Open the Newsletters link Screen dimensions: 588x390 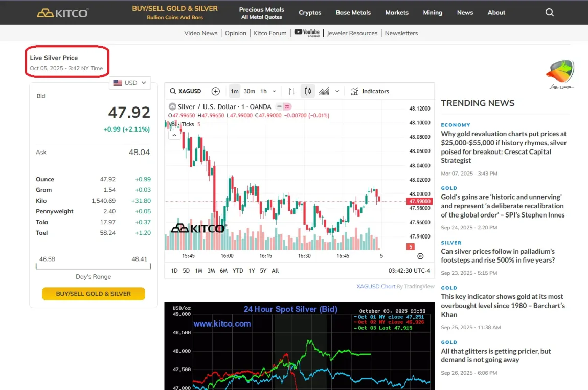tap(401, 33)
